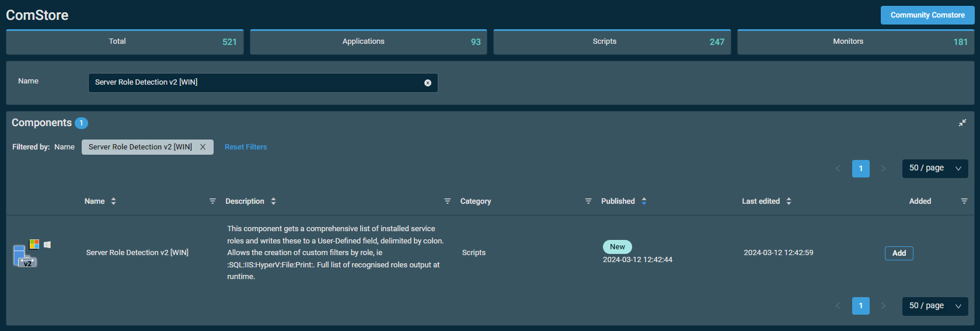Sort by Last edited column arrows
The height and width of the screenshot is (331, 980).
click(789, 201)
